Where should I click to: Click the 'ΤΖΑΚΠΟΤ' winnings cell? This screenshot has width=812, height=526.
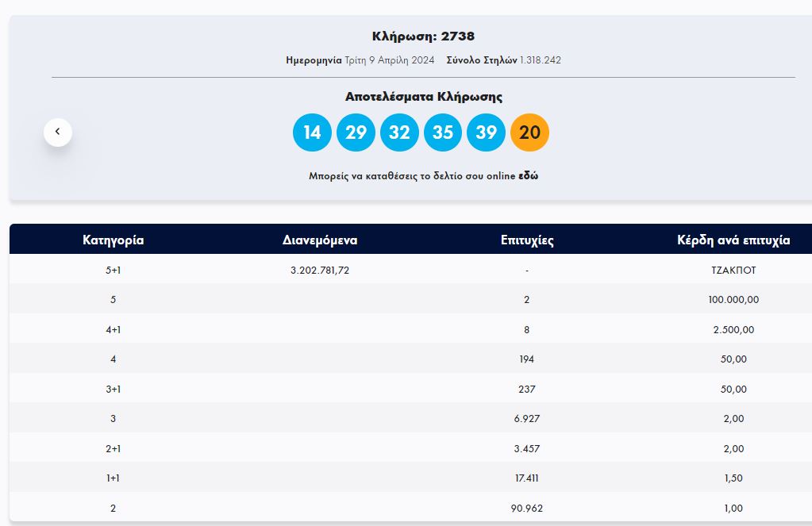coord(733,270)
